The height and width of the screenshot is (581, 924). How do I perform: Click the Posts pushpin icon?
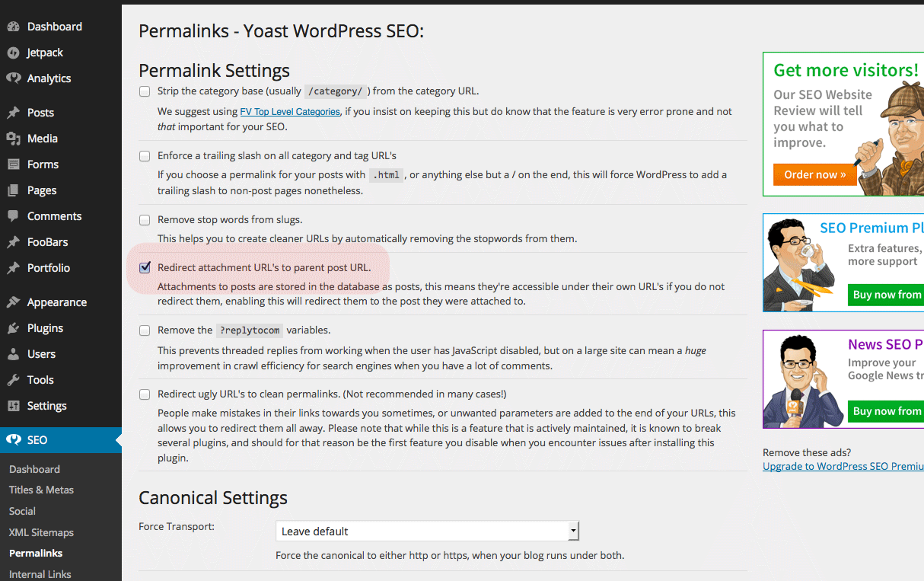pos(13,113)
